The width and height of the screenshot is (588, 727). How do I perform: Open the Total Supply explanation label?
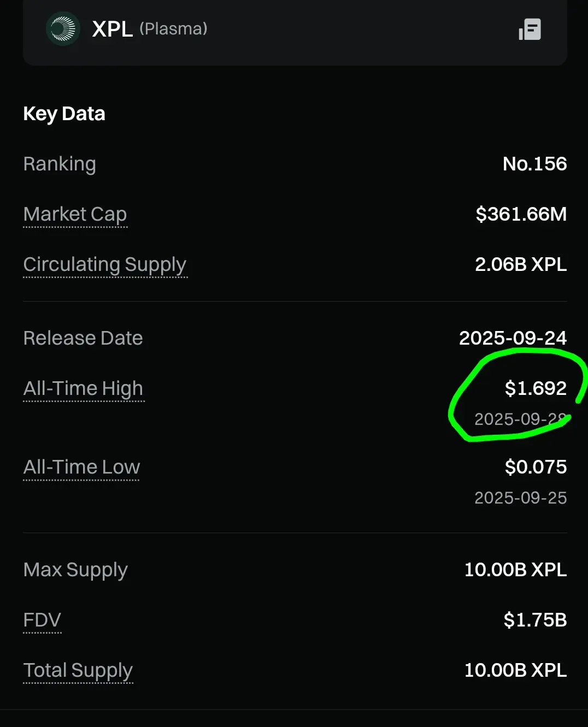point(78,670)
